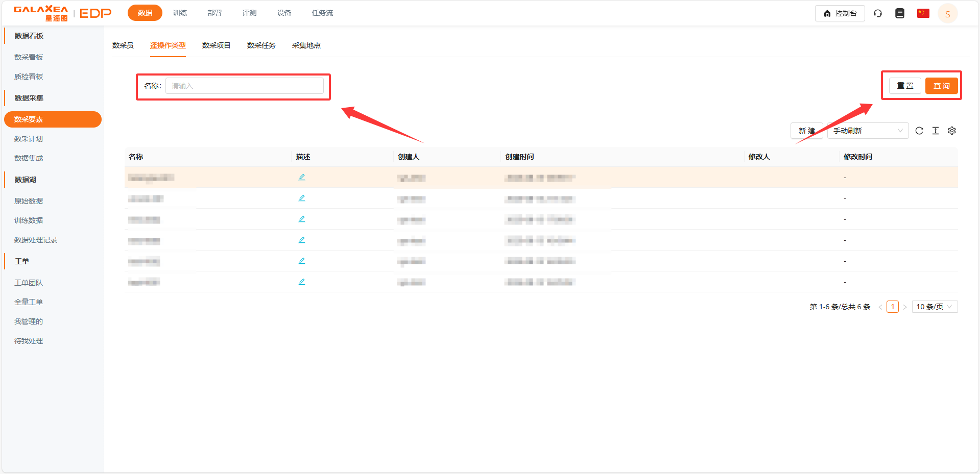Click the table row density icon
Viewport: 980px width, 474px height.
click(x=936, y=131)
